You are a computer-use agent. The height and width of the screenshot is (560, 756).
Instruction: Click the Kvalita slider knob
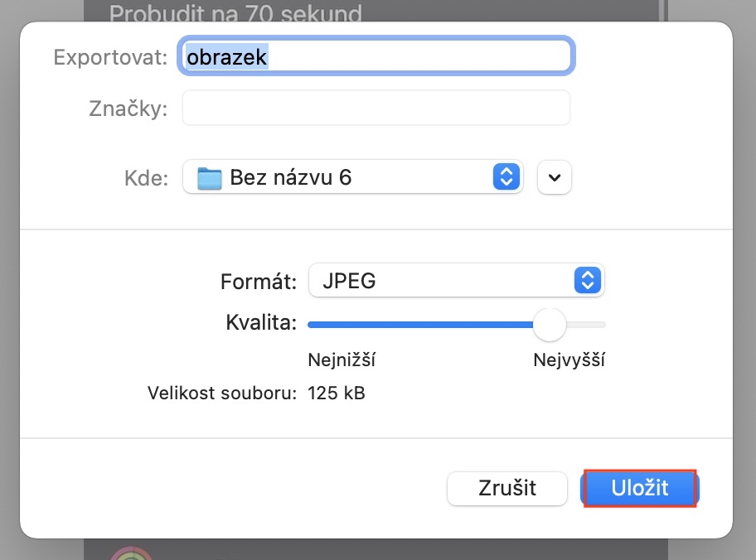(549, 325)
